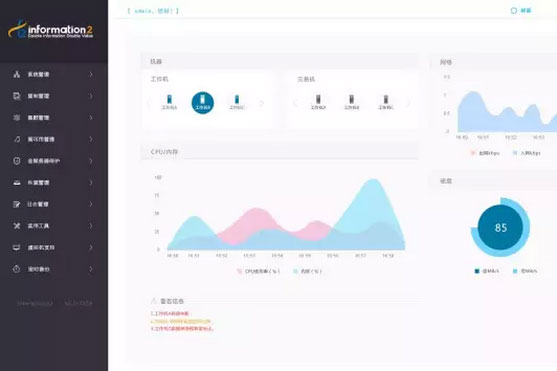Screen dimensions: 557x371
Task: Click the 日志管理 notepad-pencil icon in the sidebar
Action: click(x=17, y=204)
